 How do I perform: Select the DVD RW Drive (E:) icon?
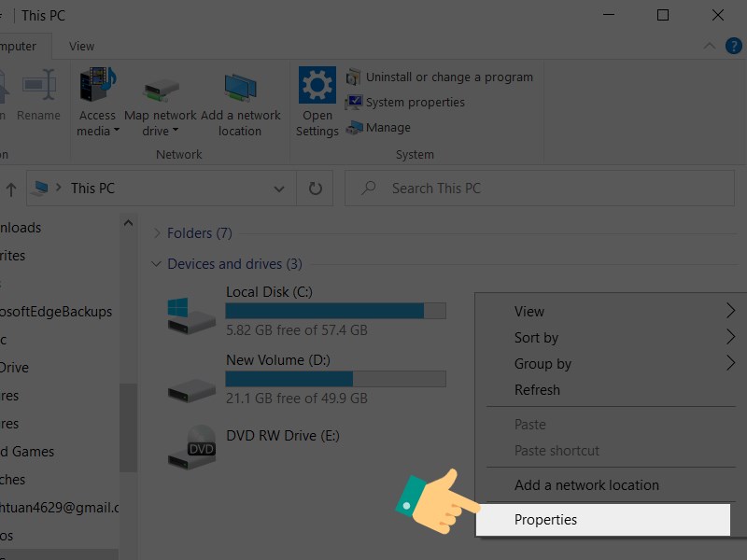(x=191, y=447)
